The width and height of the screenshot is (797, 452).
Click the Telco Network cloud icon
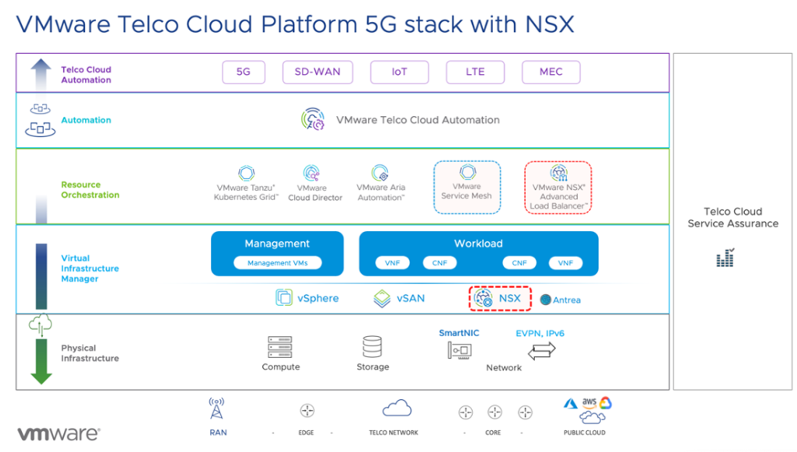(397, 408)
